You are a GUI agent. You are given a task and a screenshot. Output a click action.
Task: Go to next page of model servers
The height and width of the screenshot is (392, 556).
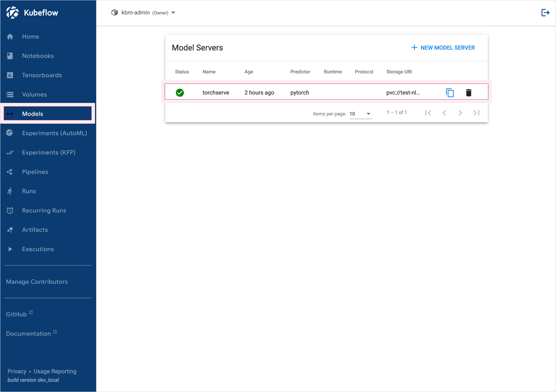pyautogui.click(x=460, y=113)
